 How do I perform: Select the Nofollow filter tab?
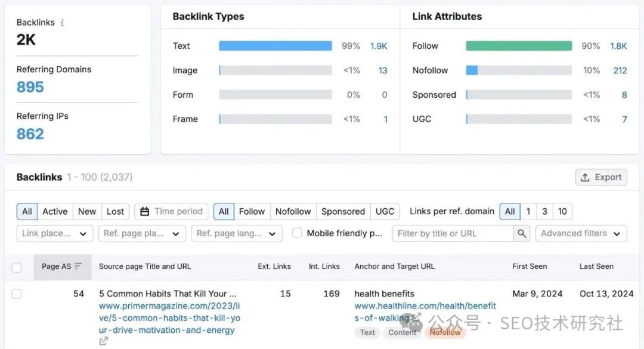tap(293, 211)
